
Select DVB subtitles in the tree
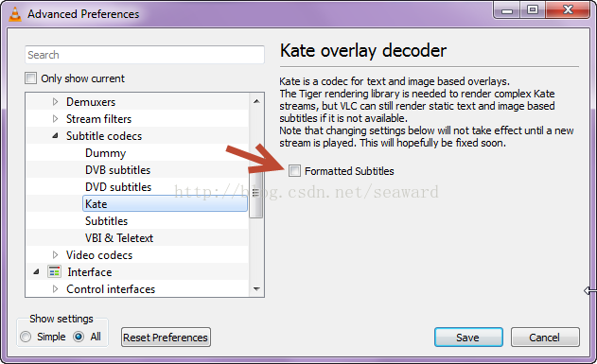[x=117, y=170]
